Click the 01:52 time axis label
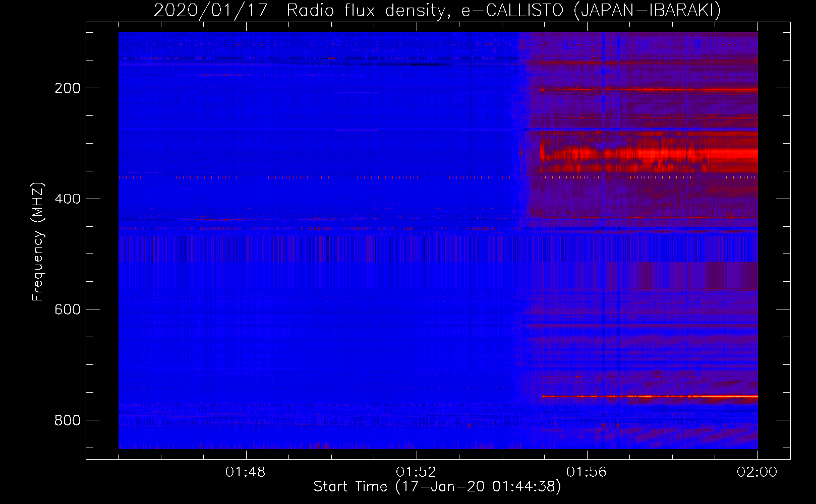This screenshot has height=504, width=816. pyautogui.click(x=416, y=472)
